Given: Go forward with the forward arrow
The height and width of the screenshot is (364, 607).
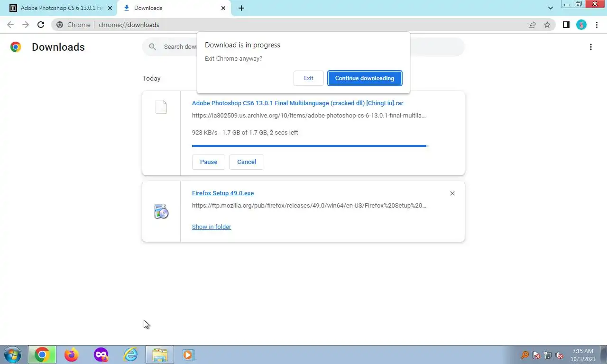Looking at the screenshot, I should pos(26,25).
